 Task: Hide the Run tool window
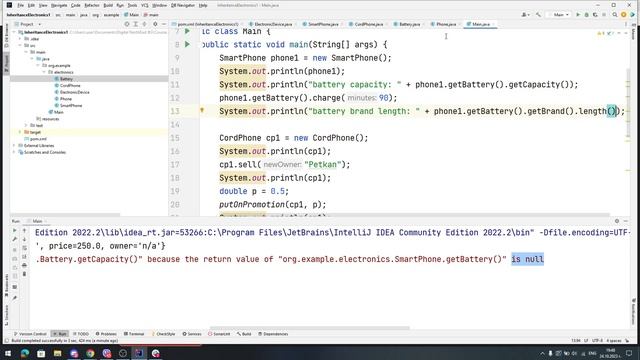[626, 221]
